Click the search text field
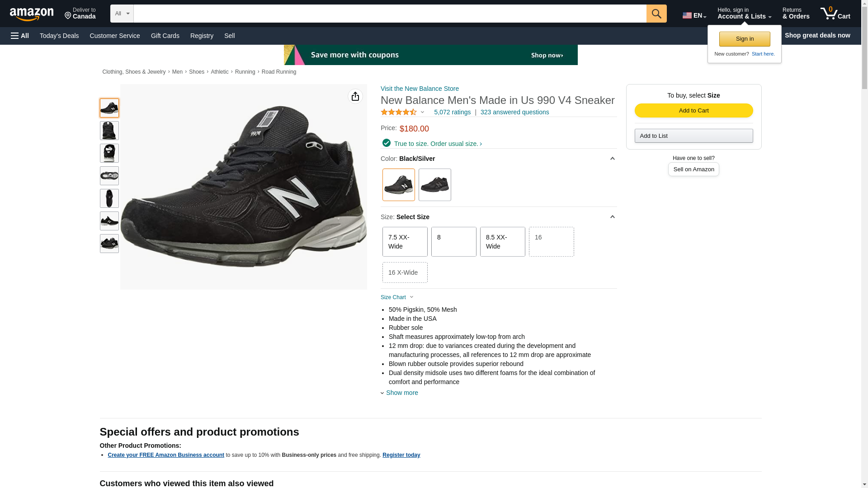Viewport: 868px width, 488px height. click(390, 14)
